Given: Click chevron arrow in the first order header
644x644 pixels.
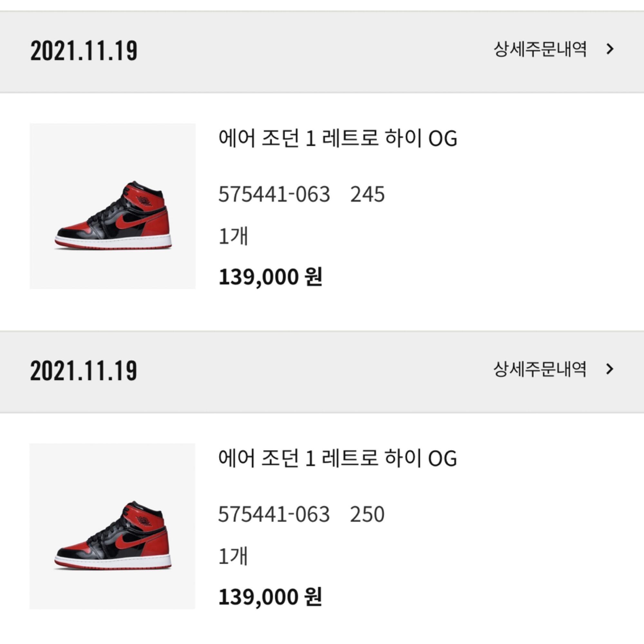Looking at the screenshot, I should [610, 49].
